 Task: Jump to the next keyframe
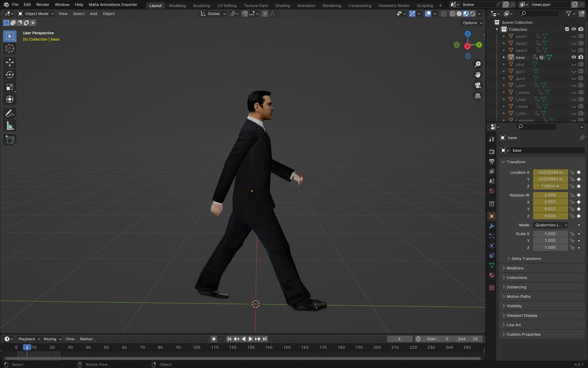click(258, 339)
